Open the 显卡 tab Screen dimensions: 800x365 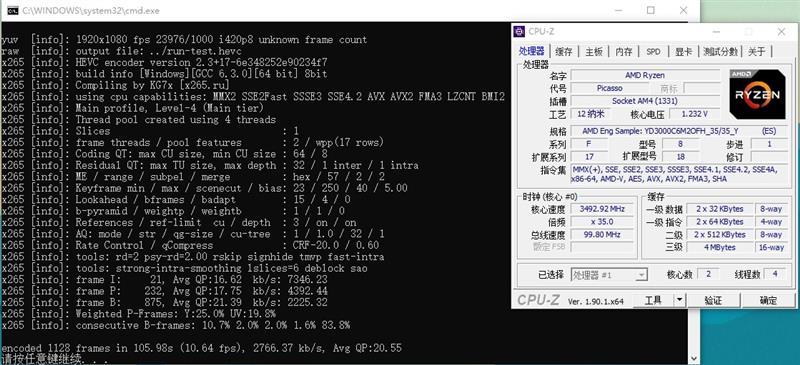pos(684,52)
